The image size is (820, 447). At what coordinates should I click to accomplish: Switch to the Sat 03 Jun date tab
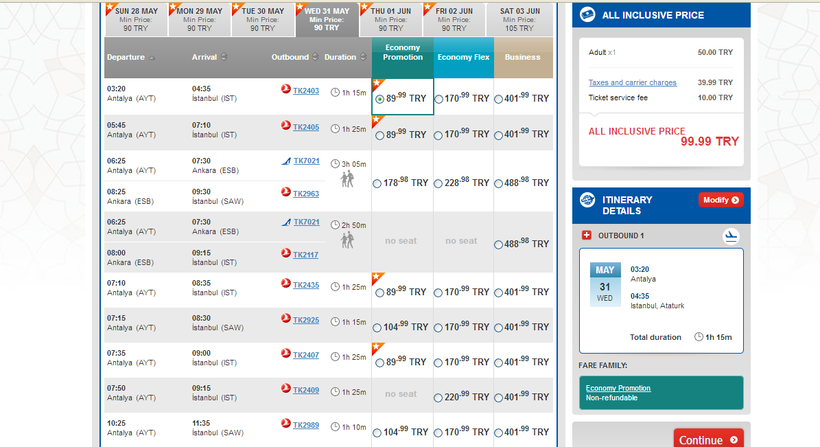(520, 18)
